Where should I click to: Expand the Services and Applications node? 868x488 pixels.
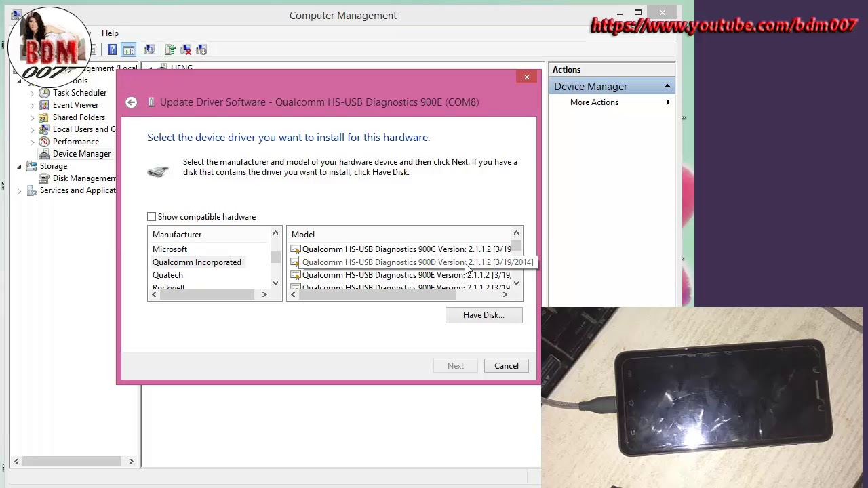[x=19, y=191]
